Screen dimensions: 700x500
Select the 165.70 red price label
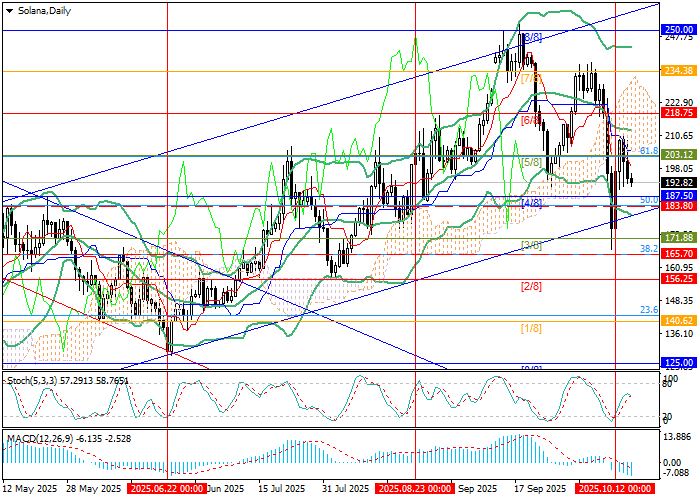pyautogui.click(x=679, y=254)
